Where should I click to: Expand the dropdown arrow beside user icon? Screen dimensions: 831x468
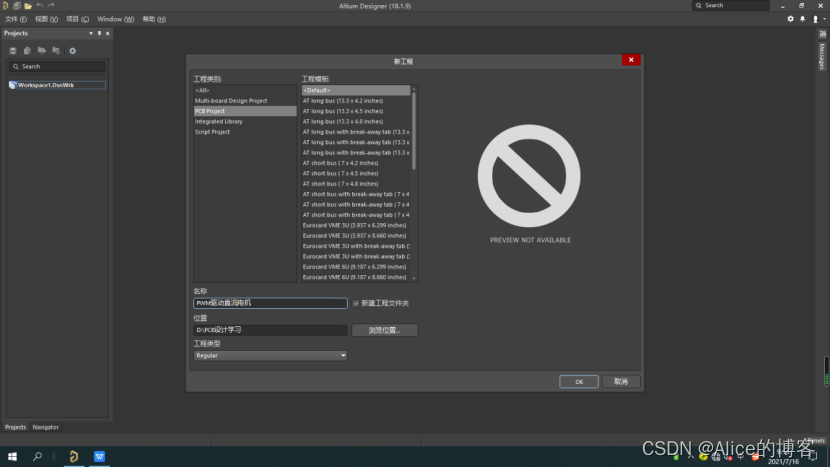click(824, 19)
